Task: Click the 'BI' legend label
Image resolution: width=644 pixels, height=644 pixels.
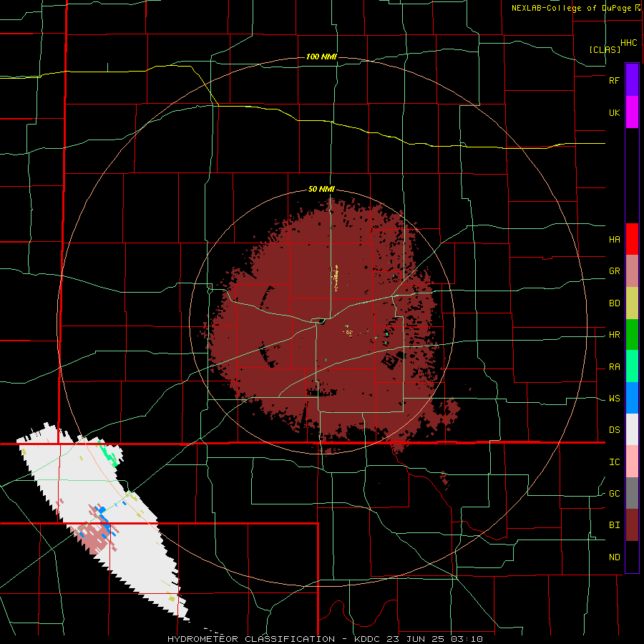Action: coord(614,525)
